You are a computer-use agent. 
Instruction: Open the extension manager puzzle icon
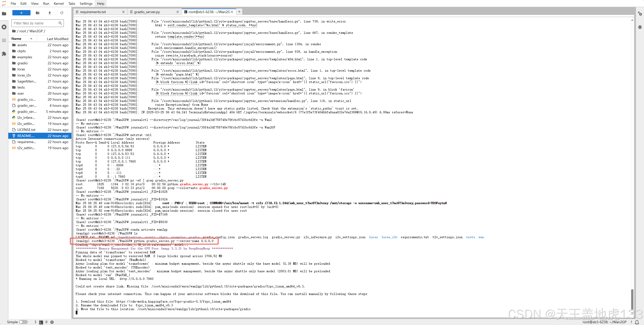(4, 54)
